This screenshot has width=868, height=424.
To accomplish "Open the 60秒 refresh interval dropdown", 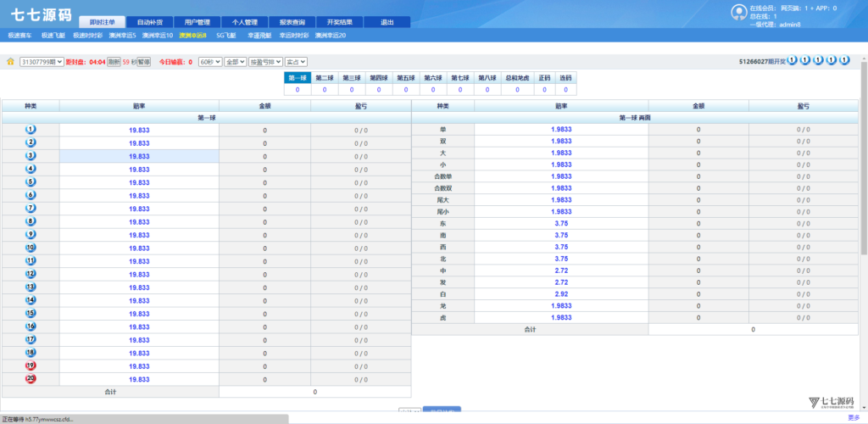I will point(209,62).
